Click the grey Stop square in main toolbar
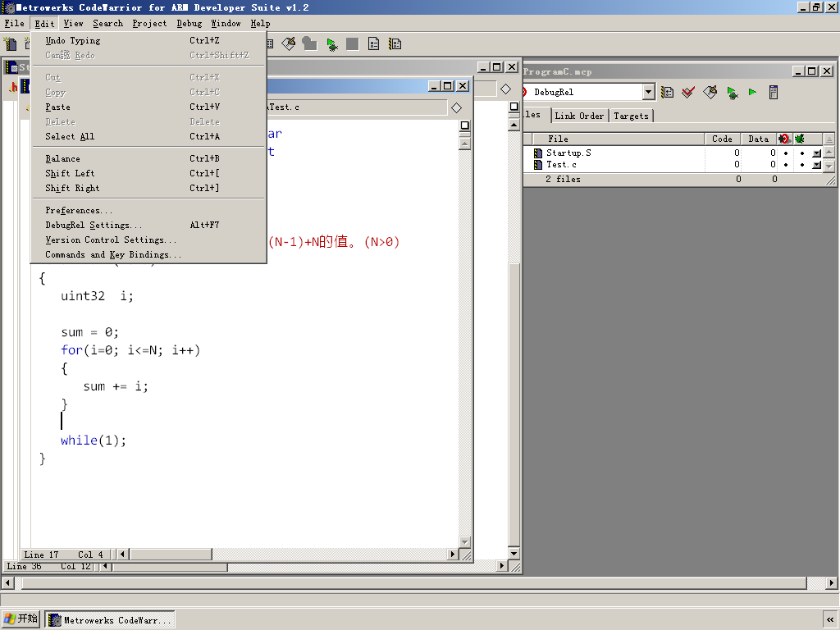 (x=353, y=44)
